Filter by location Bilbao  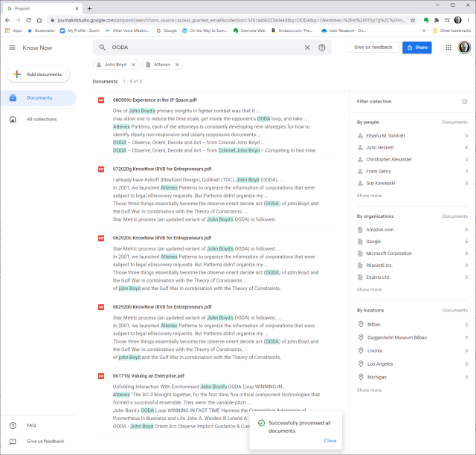pos(373,324)
